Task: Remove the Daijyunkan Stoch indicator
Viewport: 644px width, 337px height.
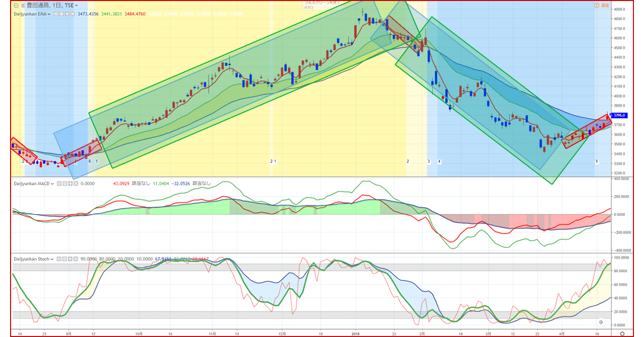Action: tap(75, 259)
